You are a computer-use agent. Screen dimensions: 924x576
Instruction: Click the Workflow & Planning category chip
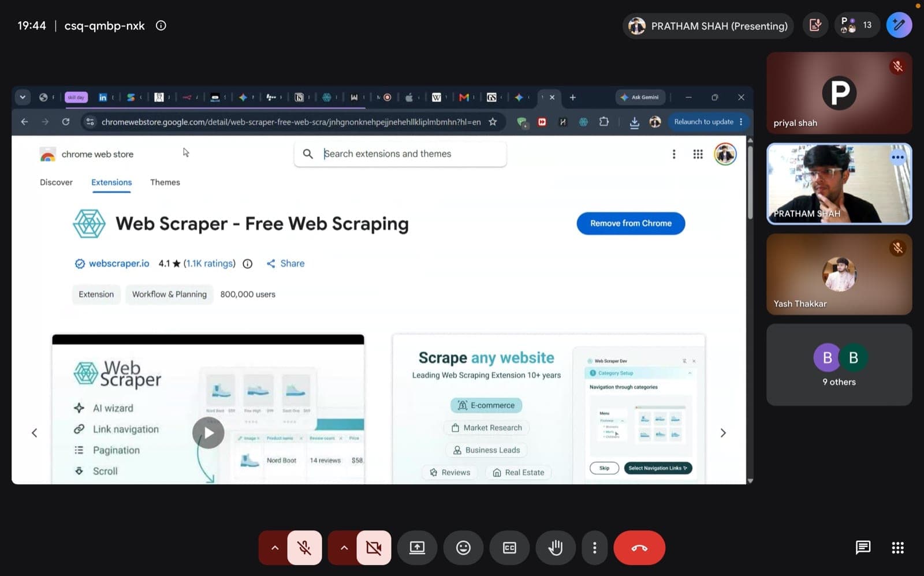pos(169,294)
